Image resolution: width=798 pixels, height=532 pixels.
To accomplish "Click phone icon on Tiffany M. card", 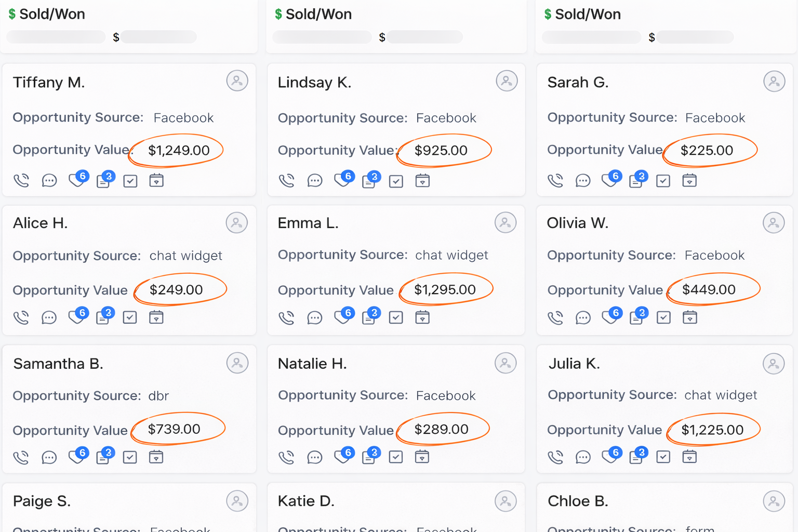I will click(21, 181).
